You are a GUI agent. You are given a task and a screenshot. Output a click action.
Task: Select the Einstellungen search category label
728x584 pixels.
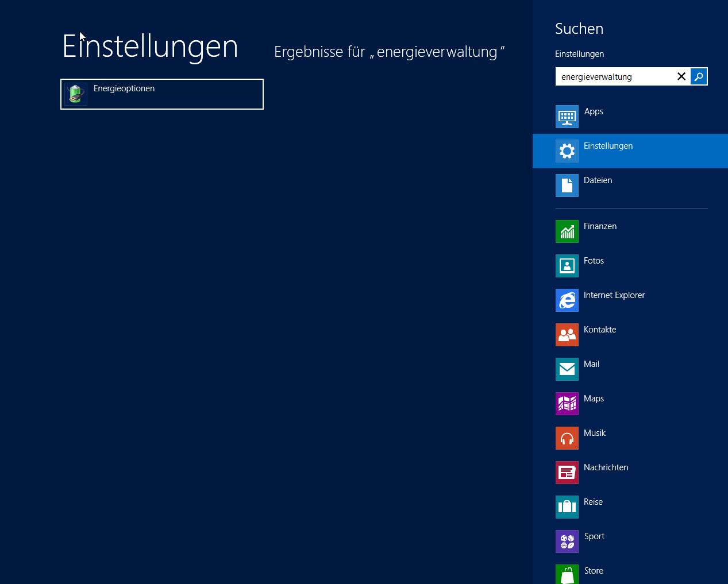[608, 146]
